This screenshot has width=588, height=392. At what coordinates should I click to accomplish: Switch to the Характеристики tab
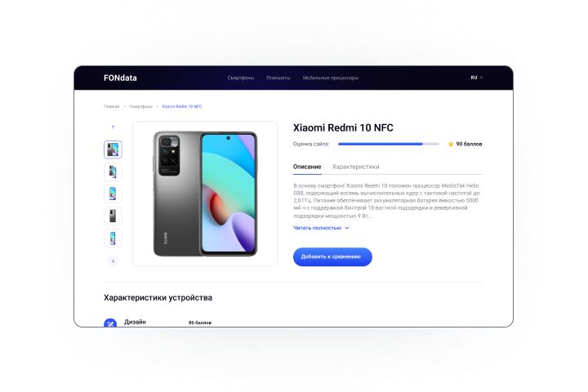[x=355, y=167]
